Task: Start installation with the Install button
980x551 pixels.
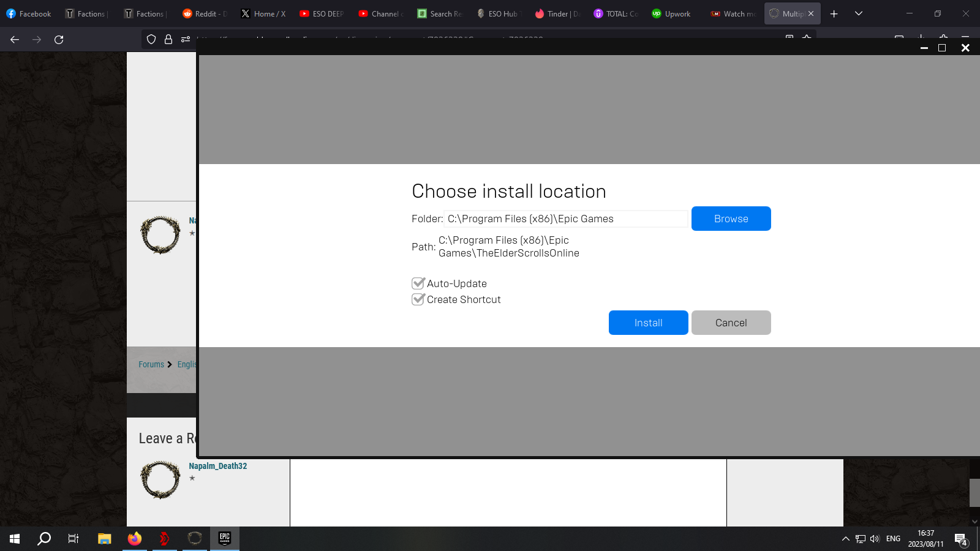Action: (x=648, y=323)
